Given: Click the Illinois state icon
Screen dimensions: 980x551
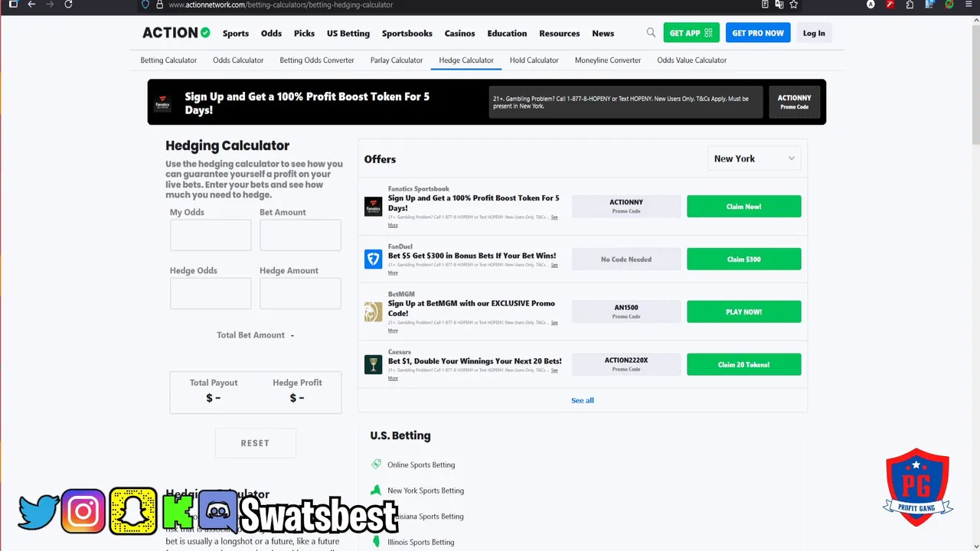Looking at the screenshot, I should coord(376,542).
